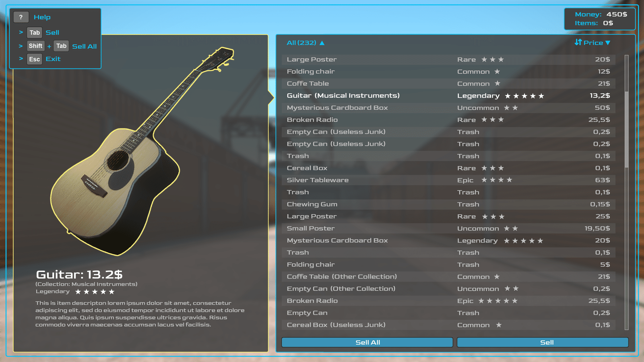644x362 pixels.
Task: Click the Exit label in help panel
Action: pos(53,59)
